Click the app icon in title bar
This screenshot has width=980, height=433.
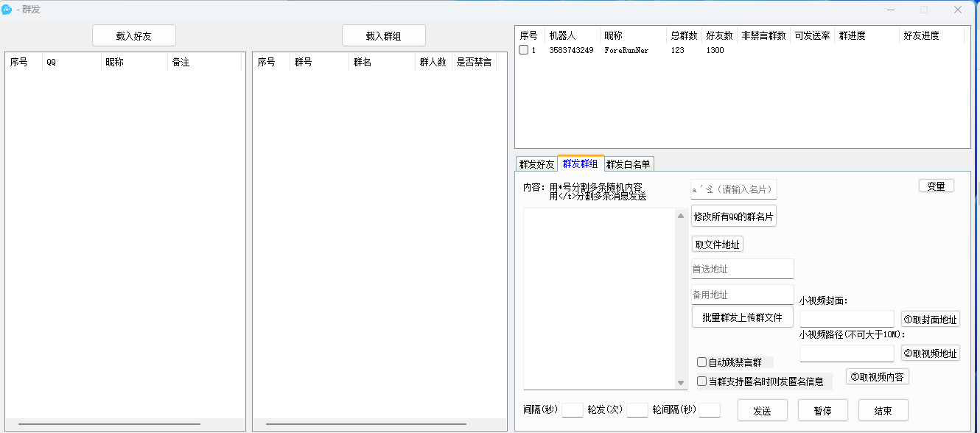(7, 10)
